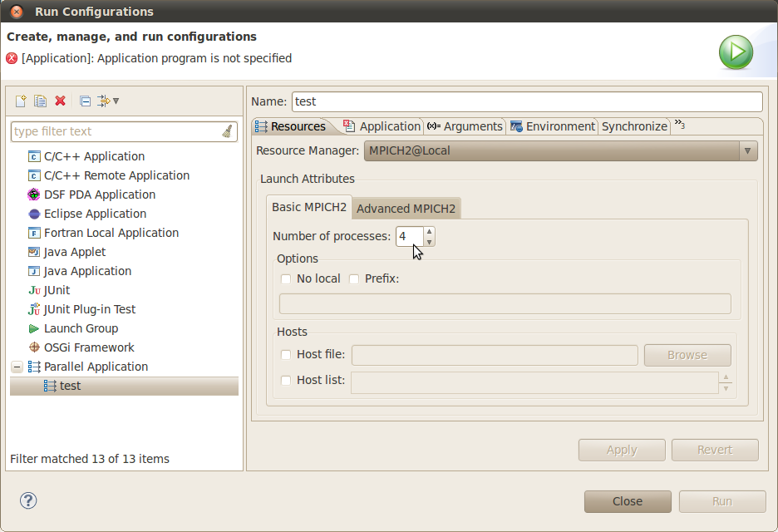The image size is (778, 532).
Task: Click the Host list down spinner arrow
Action: (x=726, y=388)
